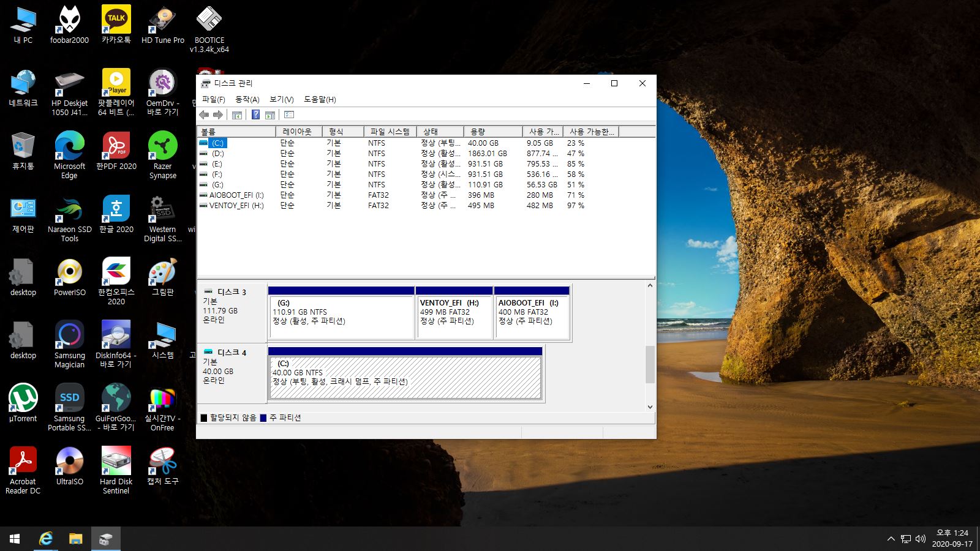Open the 파일(F) menu
The height and width of the screenshot is (551, 980).
pos(214,99)
